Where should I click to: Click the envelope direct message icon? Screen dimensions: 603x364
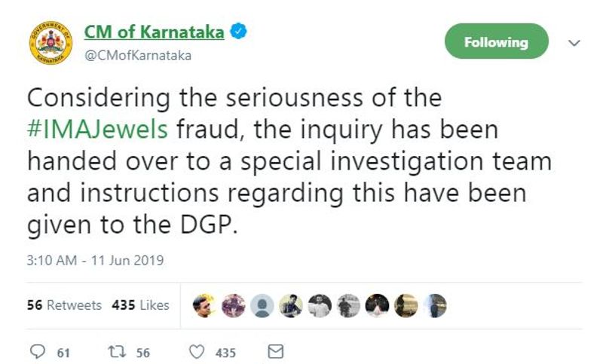point(275,351)
